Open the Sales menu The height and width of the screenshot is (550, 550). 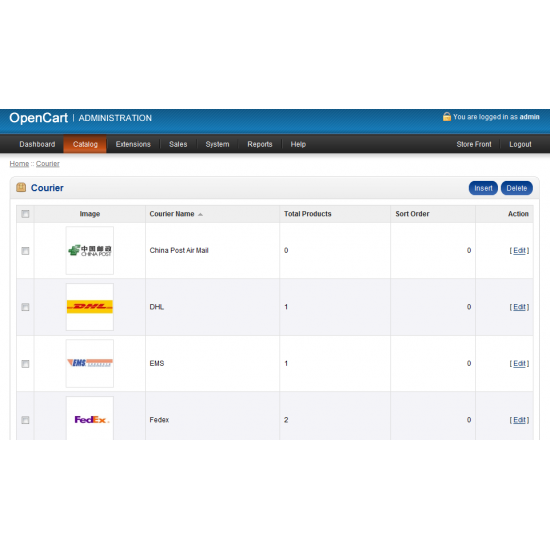(x=178, y=144)
